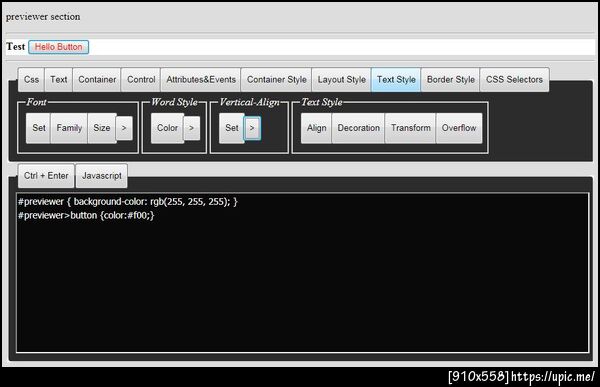Viewport: 600px width, 387px height.
Task: Select the Ctrl + Enter tab
Action: [x=46, y=176]
